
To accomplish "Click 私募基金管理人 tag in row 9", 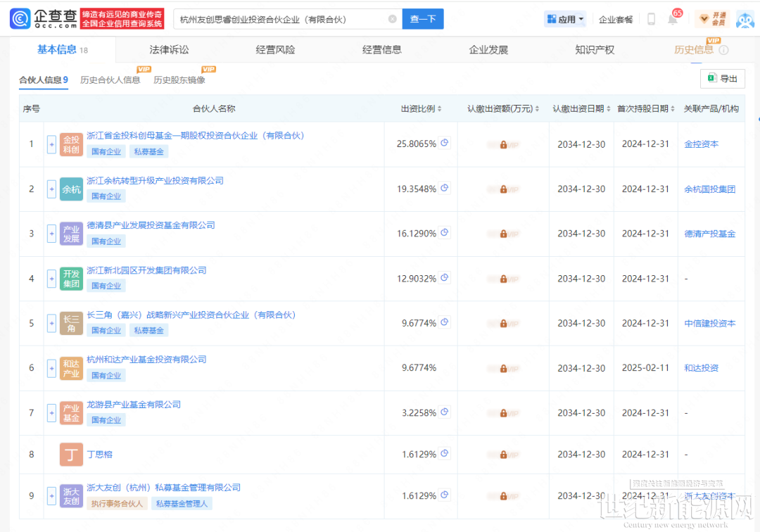I will click(x=182, y=504).
